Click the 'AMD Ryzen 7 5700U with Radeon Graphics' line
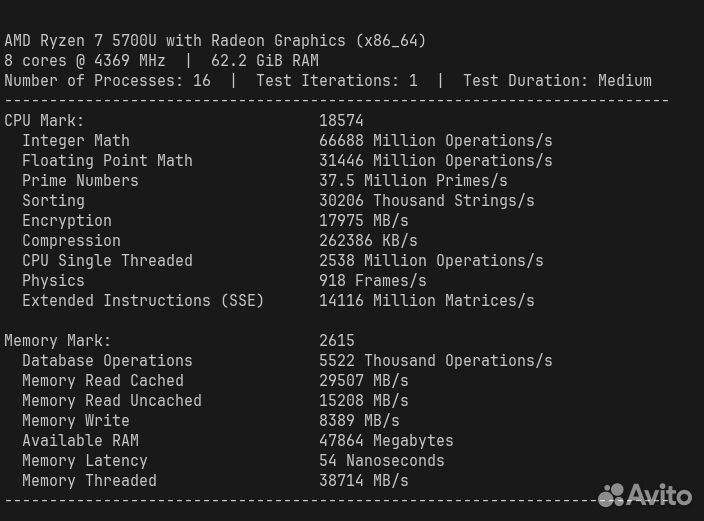The width and height of the screenshot is (704, 521). pos(215,41)
